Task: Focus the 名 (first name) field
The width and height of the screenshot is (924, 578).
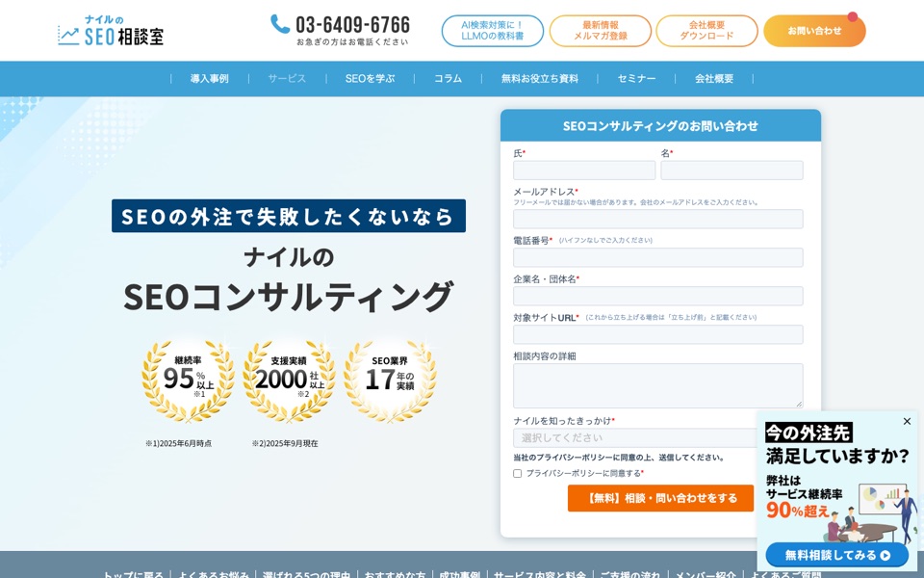Action: 731,170
